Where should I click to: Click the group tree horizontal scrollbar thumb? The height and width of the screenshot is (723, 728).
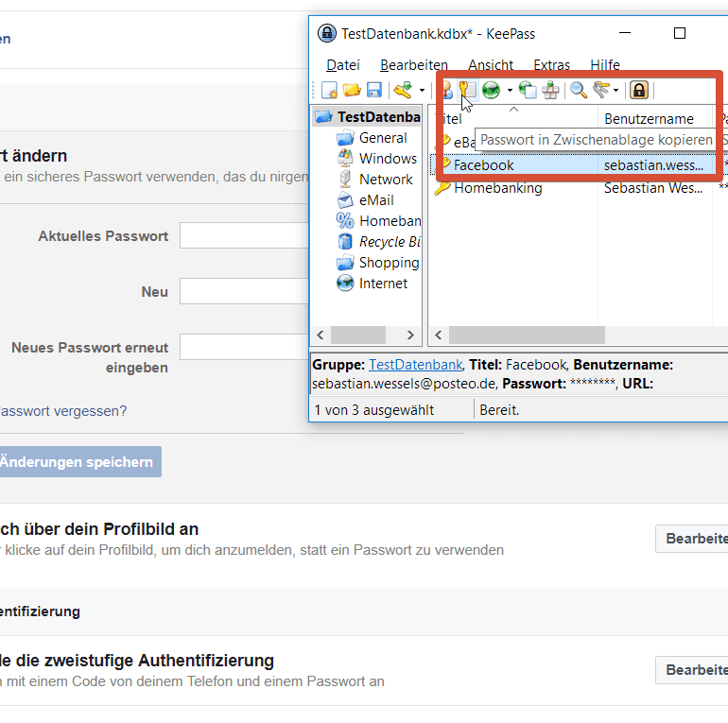pos(358,336)
